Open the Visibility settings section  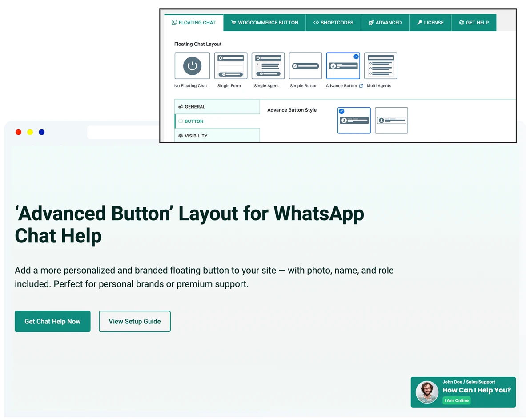(x=217, y=136)
